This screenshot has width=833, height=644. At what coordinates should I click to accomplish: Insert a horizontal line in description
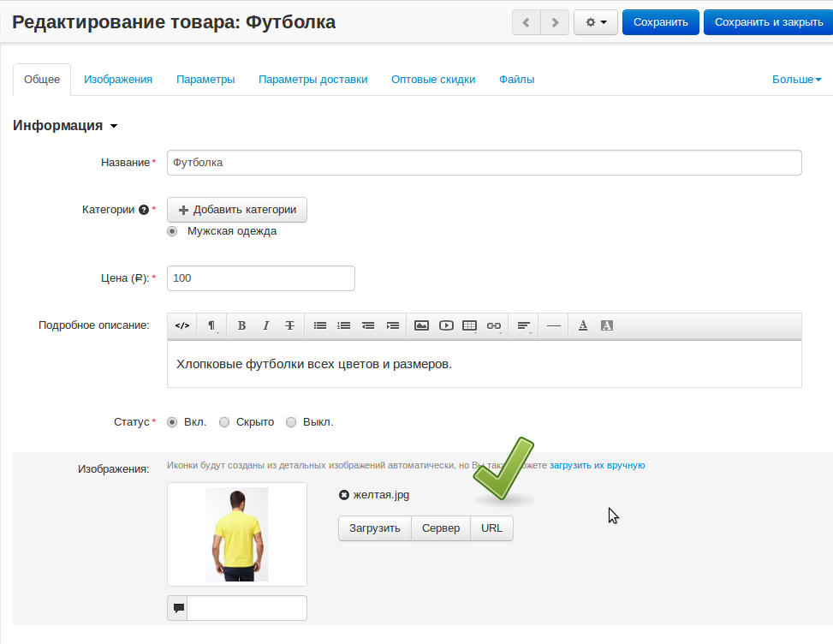[553, 325]
